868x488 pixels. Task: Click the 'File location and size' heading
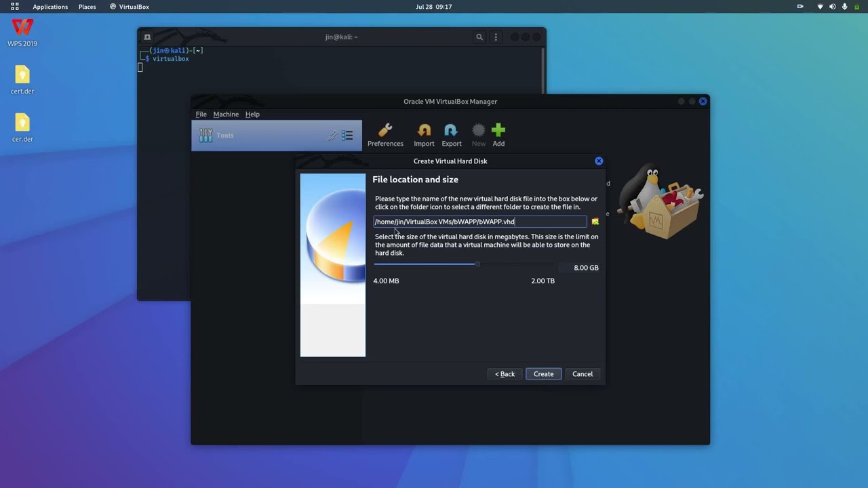[415, 180]
